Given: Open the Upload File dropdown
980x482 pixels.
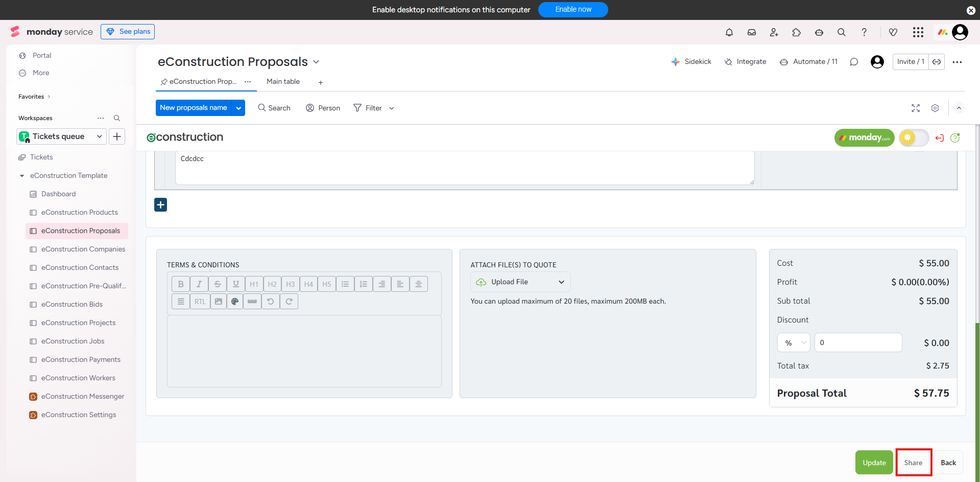Looking at the screenshot, I should tap(520, 282).
